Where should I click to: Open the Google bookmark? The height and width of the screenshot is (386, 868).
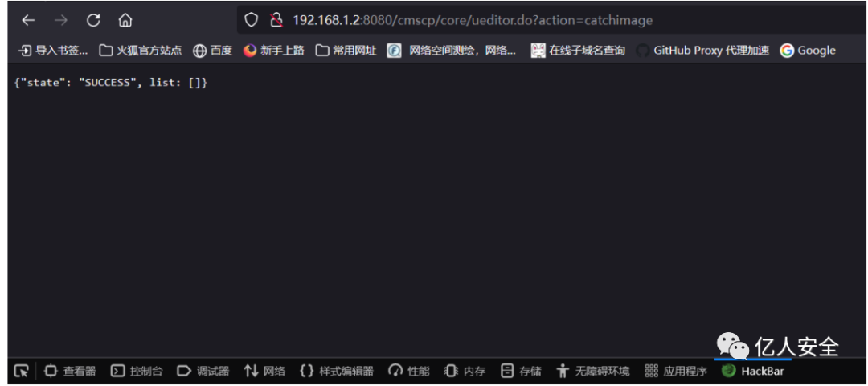coord(808,51)
